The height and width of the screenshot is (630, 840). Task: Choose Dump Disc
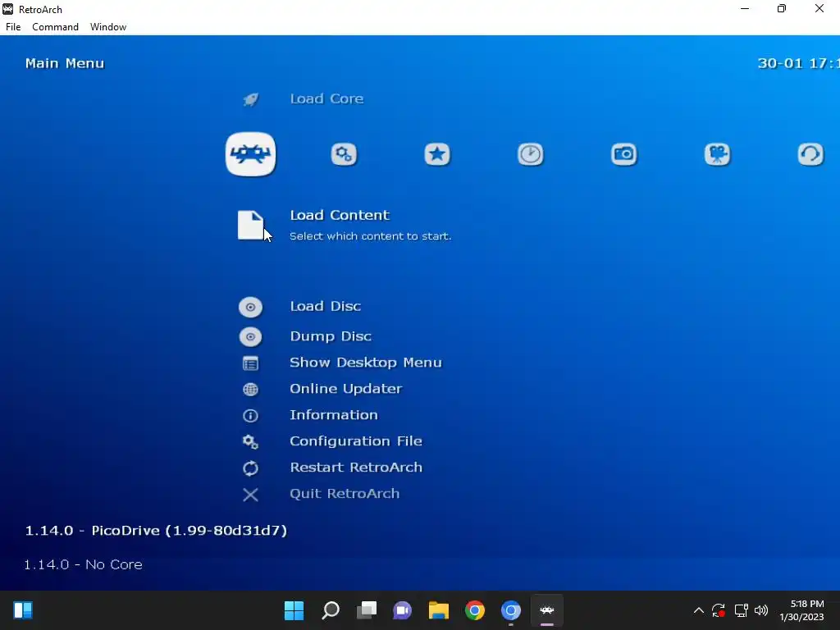point(331,336)
